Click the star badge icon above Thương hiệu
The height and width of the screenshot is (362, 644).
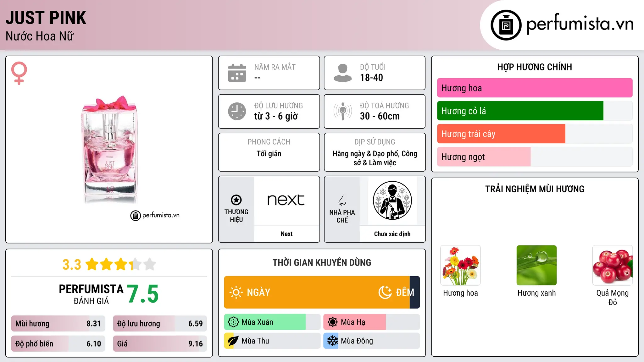[236, 200]
